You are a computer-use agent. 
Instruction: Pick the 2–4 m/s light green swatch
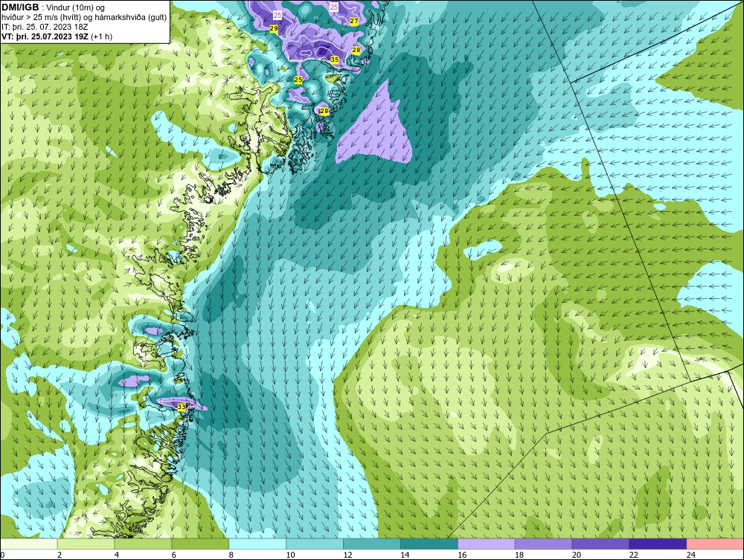86,544
